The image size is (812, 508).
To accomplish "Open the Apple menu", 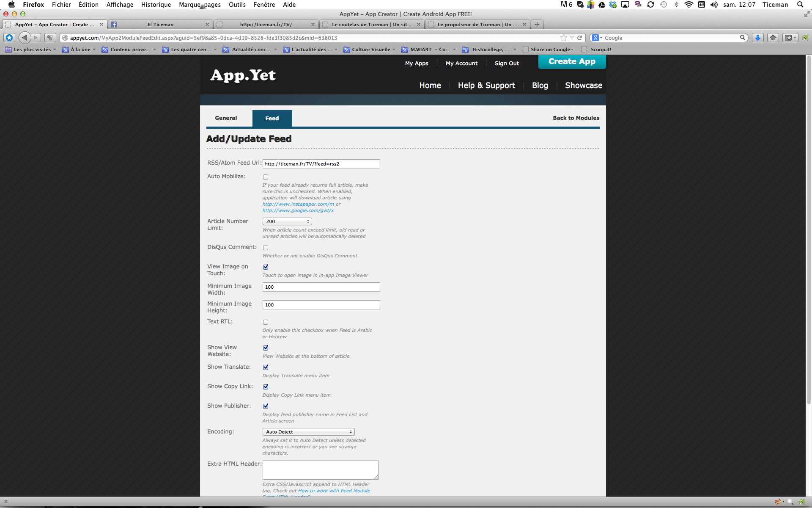I will [11, 5].
